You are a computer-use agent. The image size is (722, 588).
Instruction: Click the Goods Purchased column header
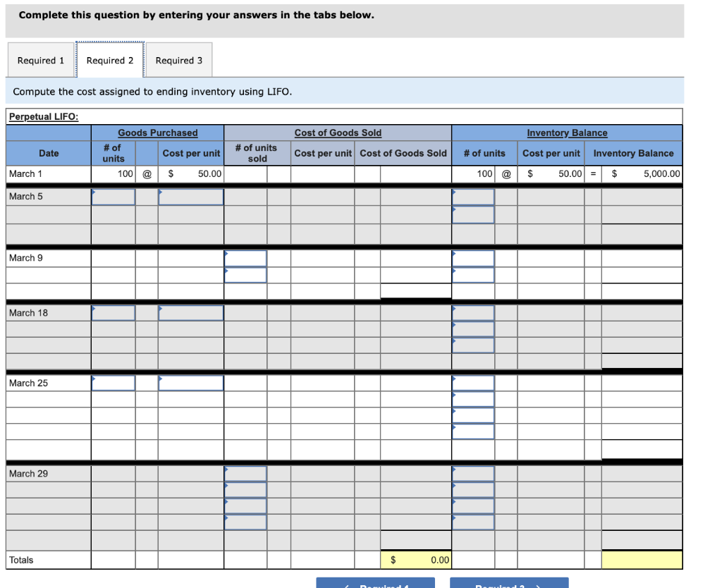tap(157, 133)
